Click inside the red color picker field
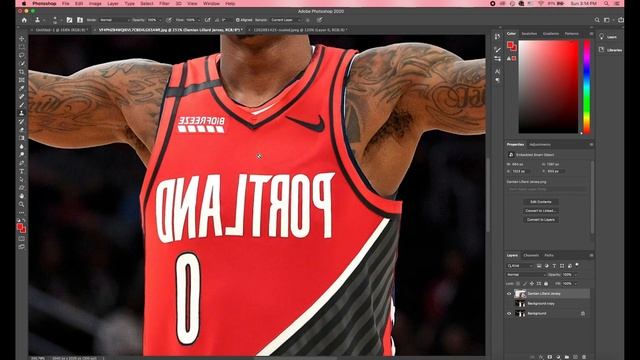 pyautogui.click(x=548, y=87)
